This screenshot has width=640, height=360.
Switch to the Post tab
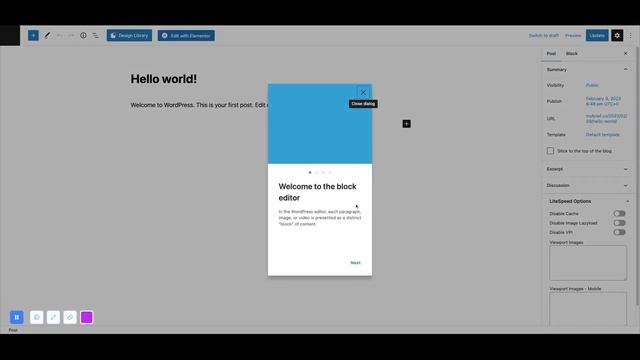pyautogui.click(x=551, y=53)
